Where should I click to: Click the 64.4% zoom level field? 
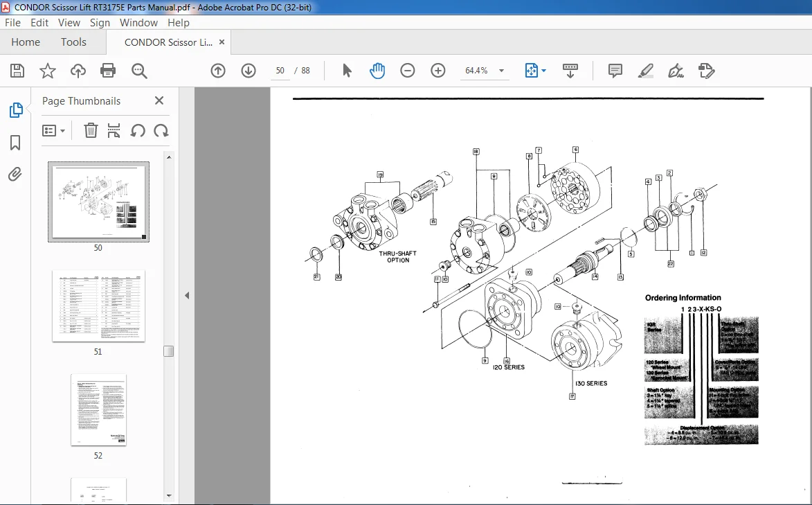click(x=476, y=71)
